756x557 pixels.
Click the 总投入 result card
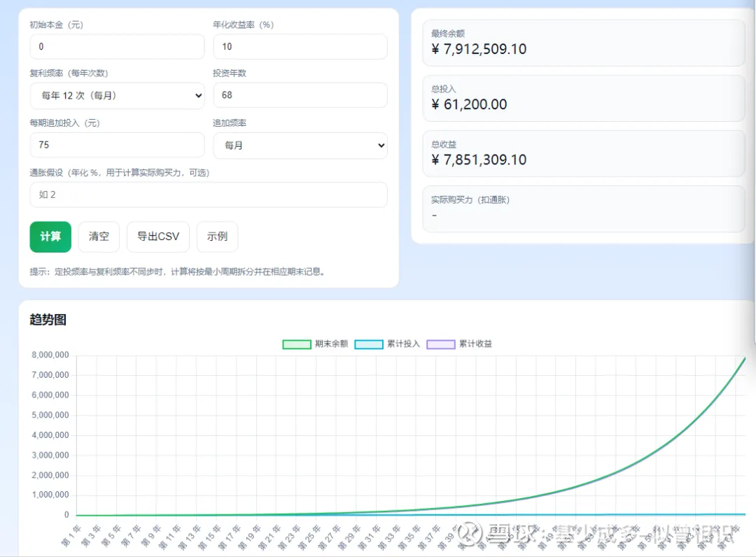[582, 98]
